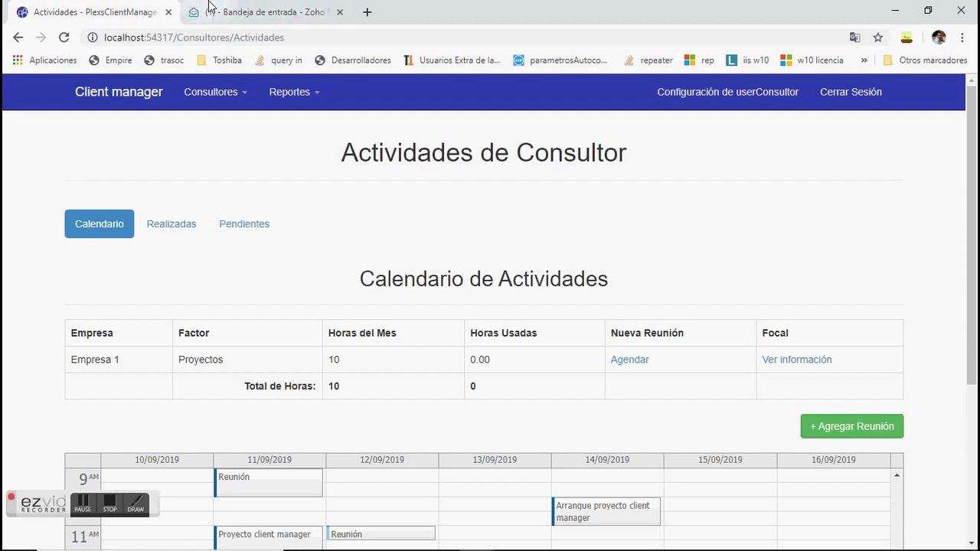Click the Agregar Reunión button
This screenshot has width=980, height=551.
pyautogui.click(x=852, y=426)
